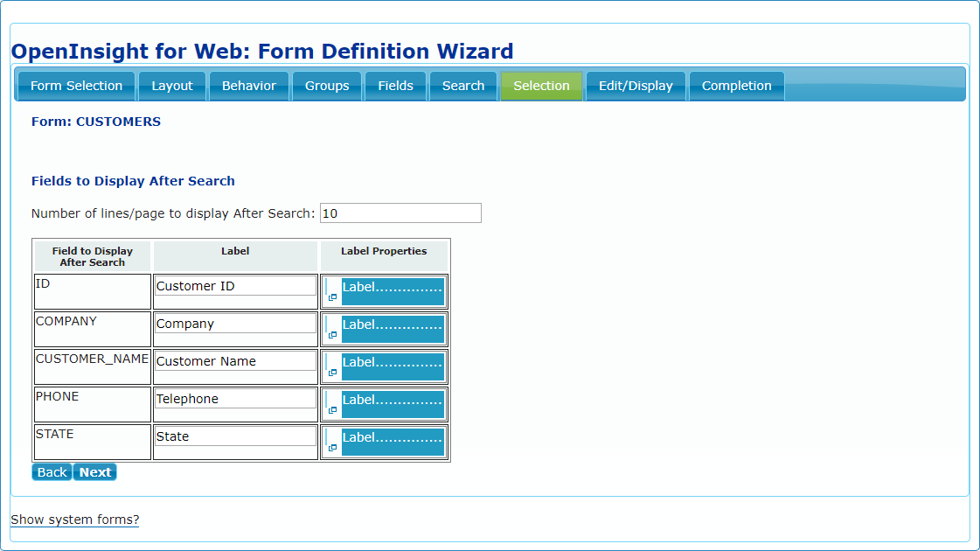Go to the Behavior tab
980x551 pixels.
[x=249, y=86]
